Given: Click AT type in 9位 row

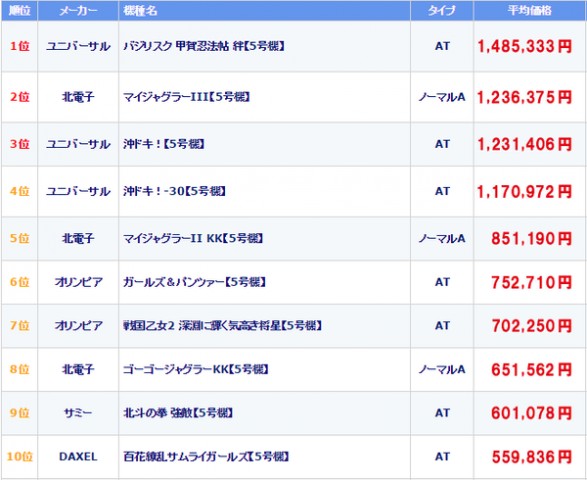Looking at the screenshot, I should (x=442, y=413).
